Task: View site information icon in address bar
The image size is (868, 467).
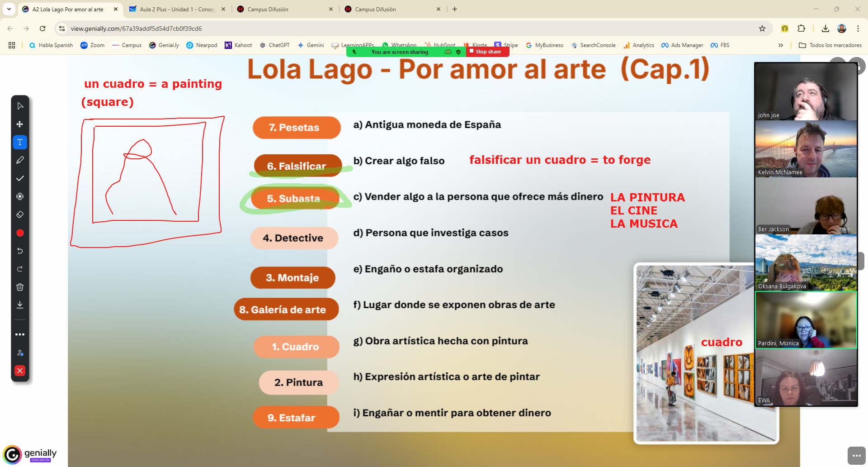Action: click(x=62, y=29)
